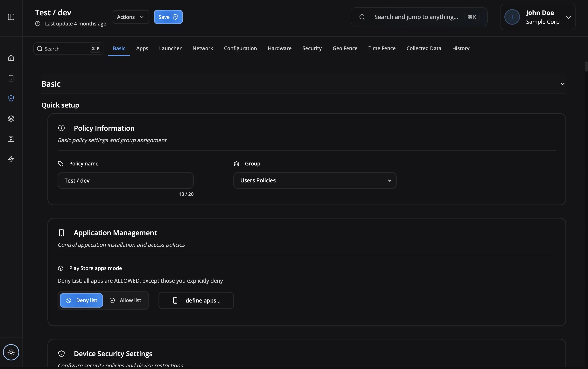Switch to the Security tab
The height and width of the screenshot is (369, 588).
[312, 48]
